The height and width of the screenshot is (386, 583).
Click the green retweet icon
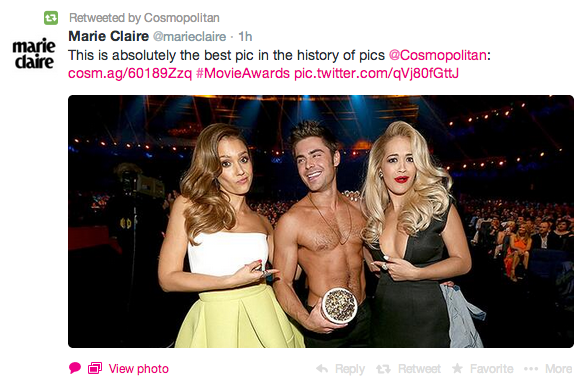(51, 17)
